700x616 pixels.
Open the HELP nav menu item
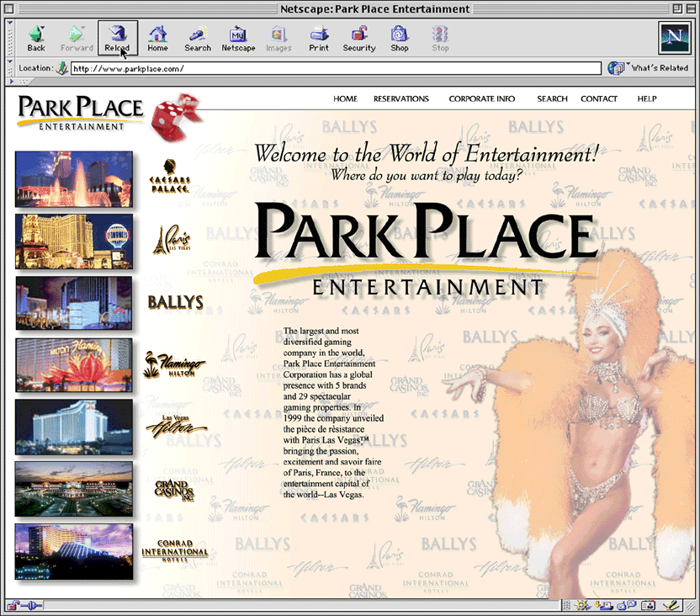(x=647, y=98)
